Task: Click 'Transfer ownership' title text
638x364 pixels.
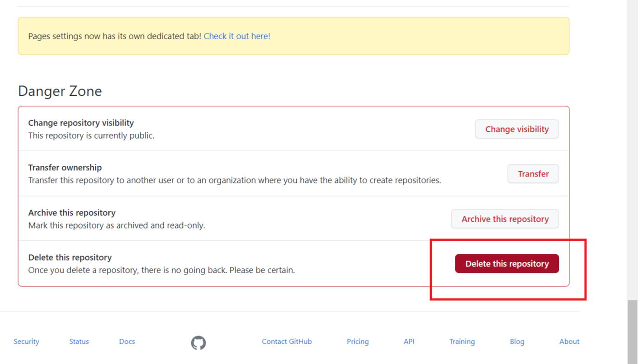Action: [65, 168]
